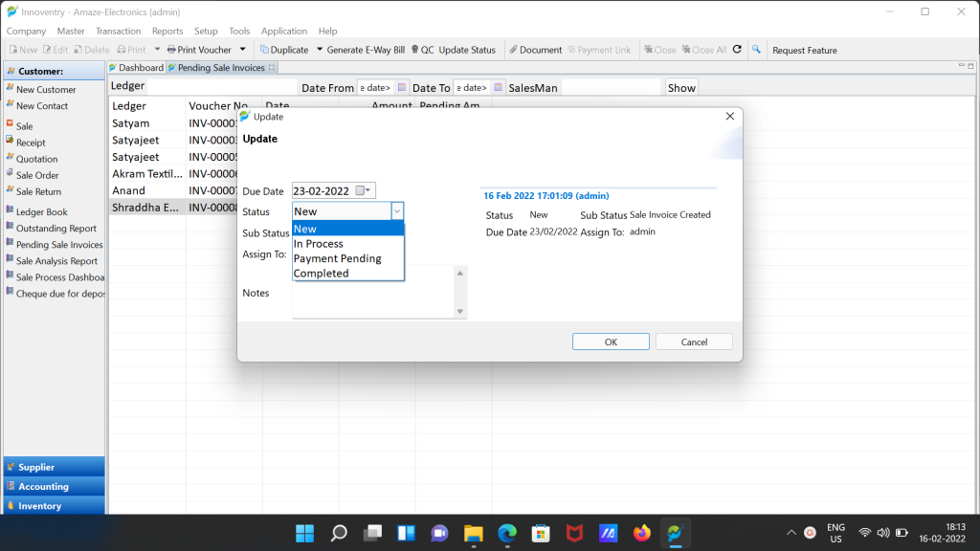Expand the Duplicate dropdown arrow

tap(320, 50)
